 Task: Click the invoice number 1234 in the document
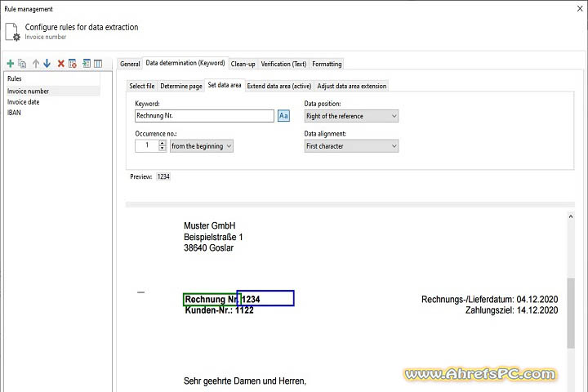pos(251,300)
